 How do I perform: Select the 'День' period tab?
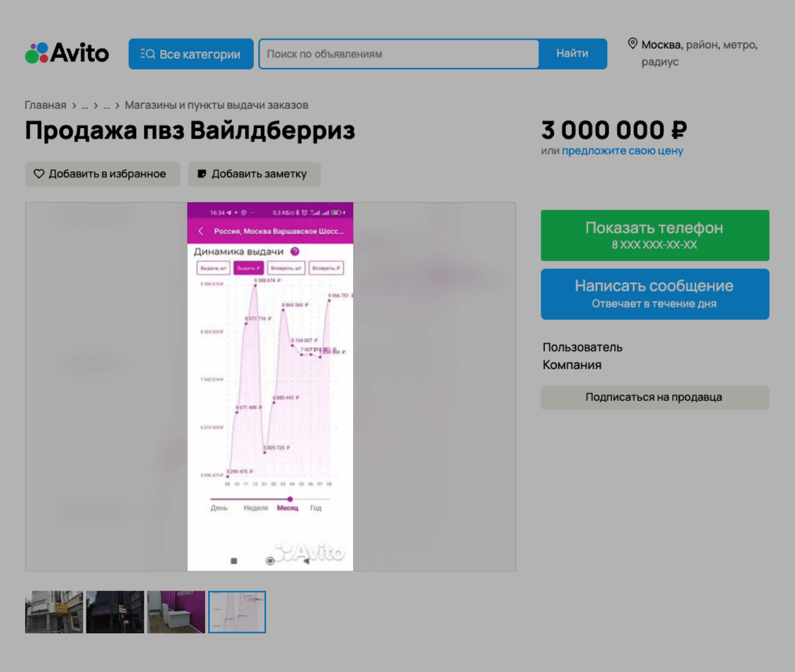click(x=220, y=508)
